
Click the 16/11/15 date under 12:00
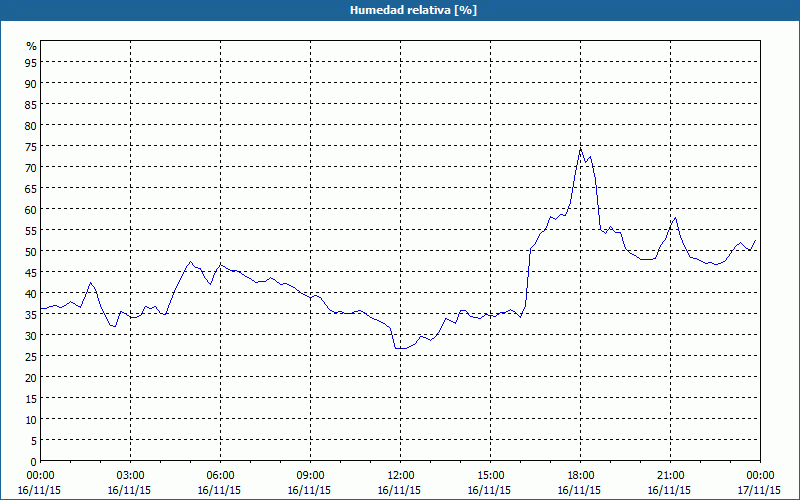pos(399,490)
